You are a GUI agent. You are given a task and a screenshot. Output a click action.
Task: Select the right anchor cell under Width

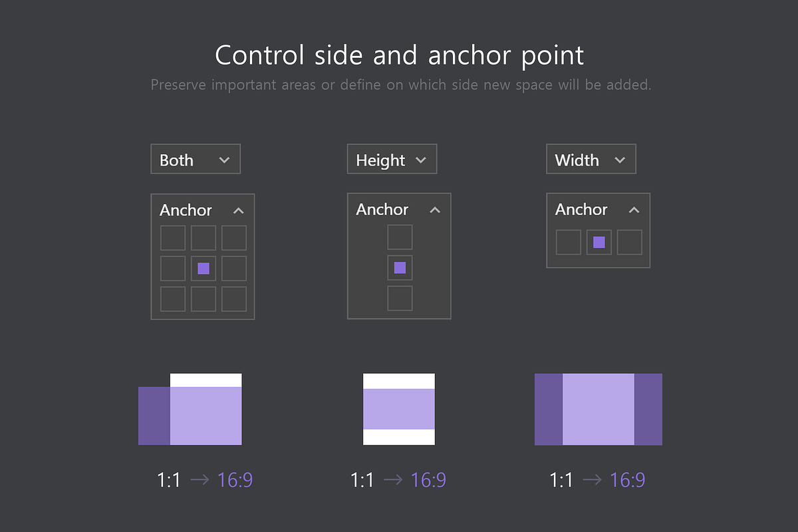pyautogui.click(x=629, y=242)
